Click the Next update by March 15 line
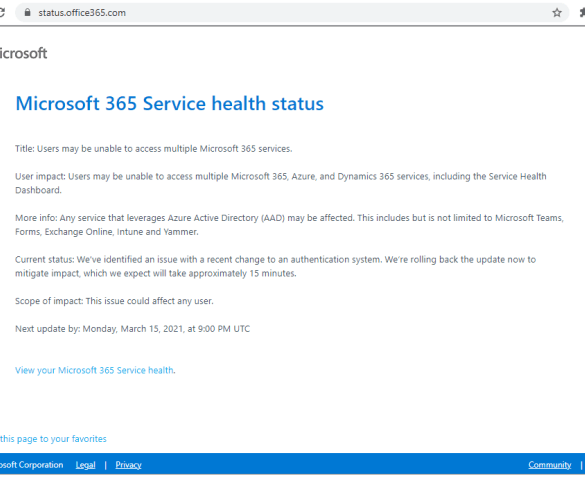The image size is (585, 478). 132,329
